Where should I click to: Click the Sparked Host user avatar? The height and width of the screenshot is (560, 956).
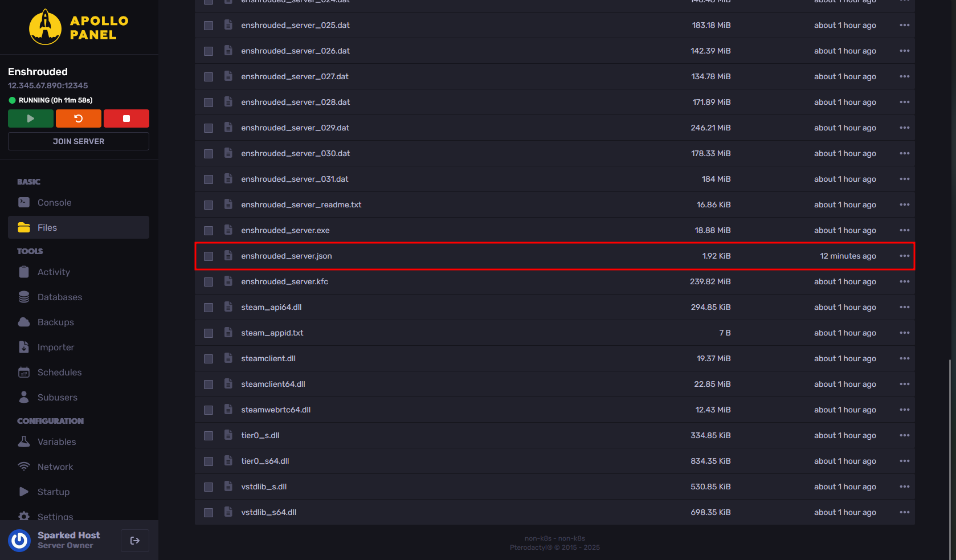pos(20,540)
